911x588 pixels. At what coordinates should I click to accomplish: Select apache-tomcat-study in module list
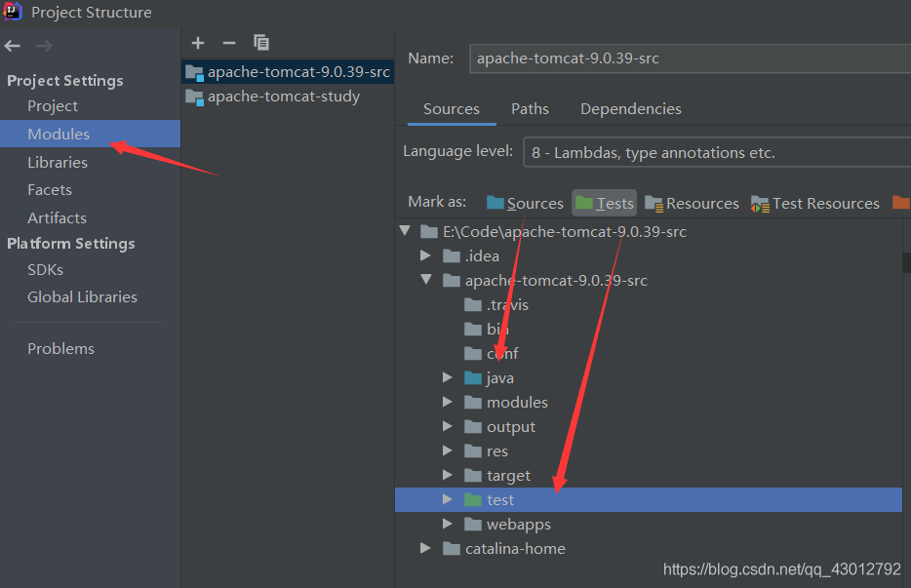tap(288, 97)
